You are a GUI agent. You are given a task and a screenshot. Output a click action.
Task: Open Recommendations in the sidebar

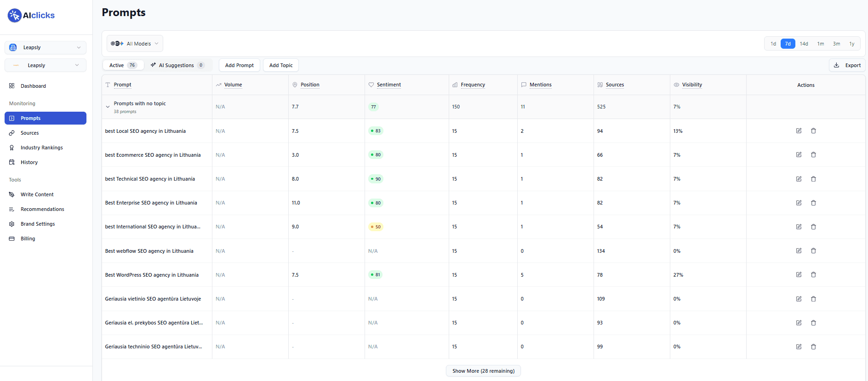tap(46, 209)
